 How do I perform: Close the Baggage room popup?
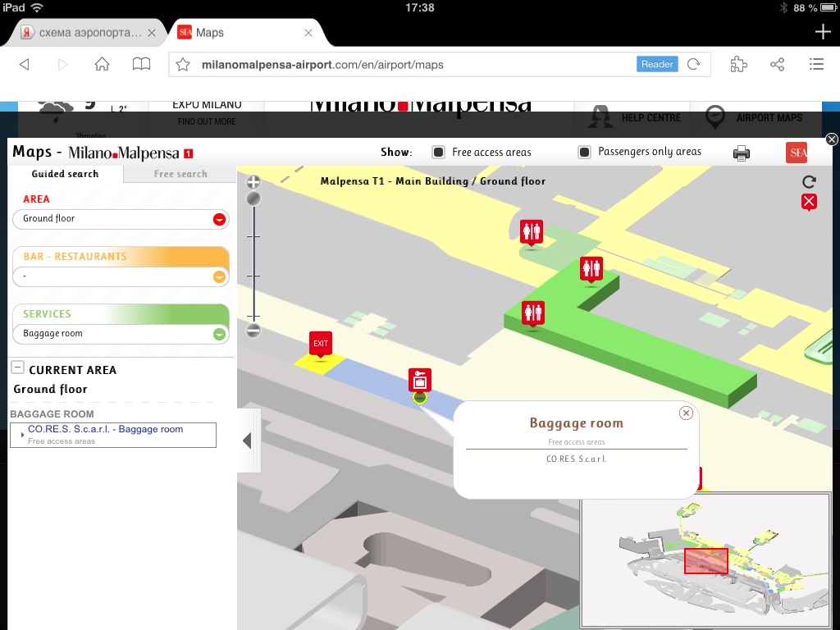click(686, 413)
